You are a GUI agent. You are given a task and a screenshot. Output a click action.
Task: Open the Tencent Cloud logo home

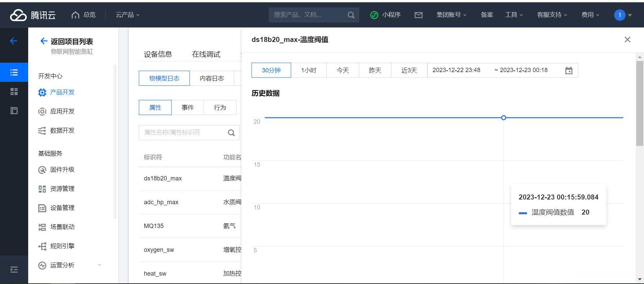click(x=33, y=15)
